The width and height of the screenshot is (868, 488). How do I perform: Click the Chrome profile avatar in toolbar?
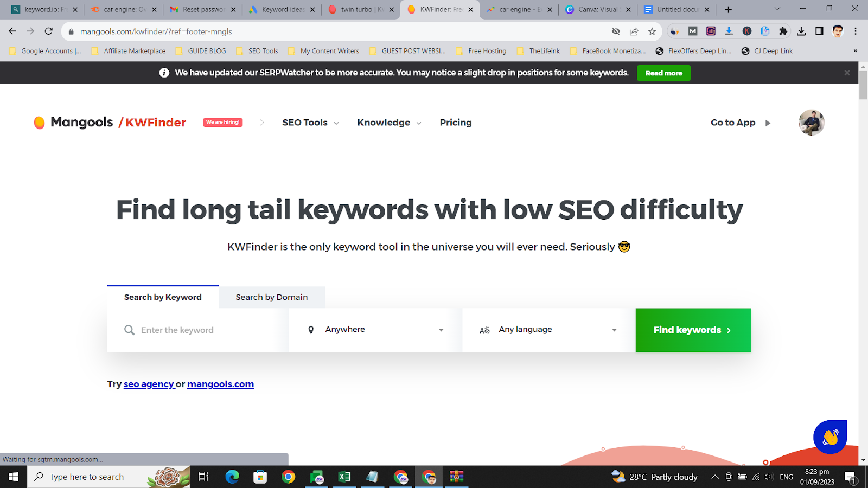pyautogui.click(x=838, y=31)
